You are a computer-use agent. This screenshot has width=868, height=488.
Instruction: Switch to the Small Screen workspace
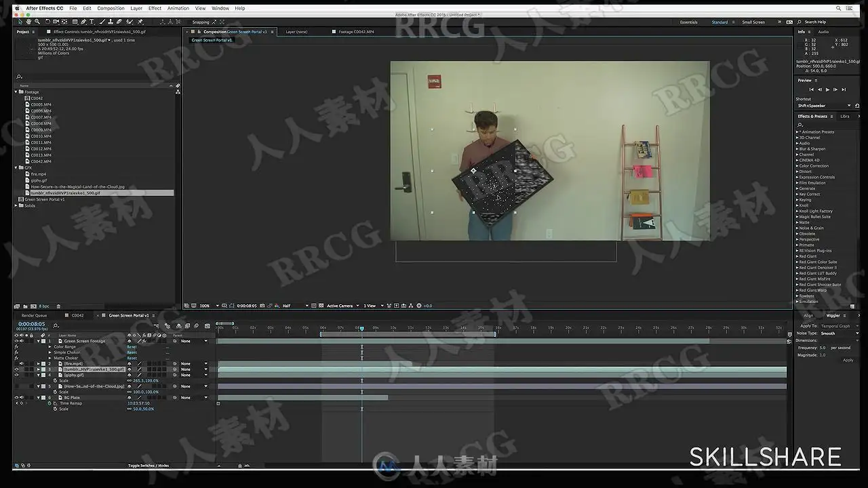point(753,22)
